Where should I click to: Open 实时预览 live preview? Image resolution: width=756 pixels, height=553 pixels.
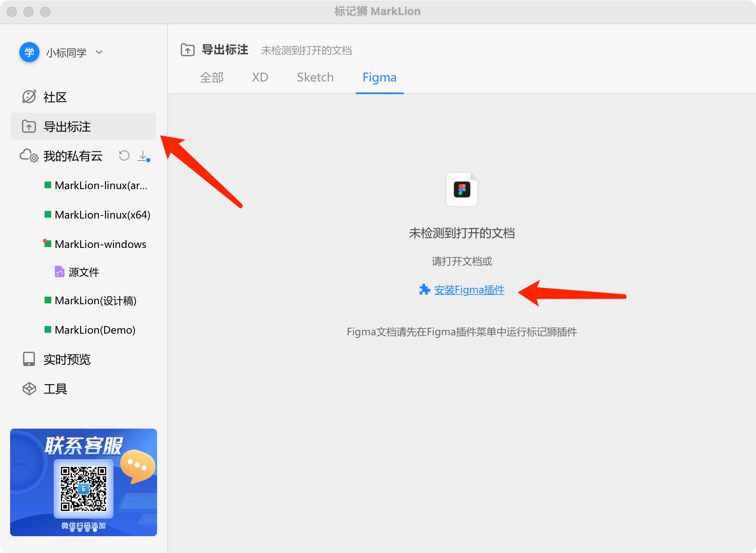click(x=67, y=359)
